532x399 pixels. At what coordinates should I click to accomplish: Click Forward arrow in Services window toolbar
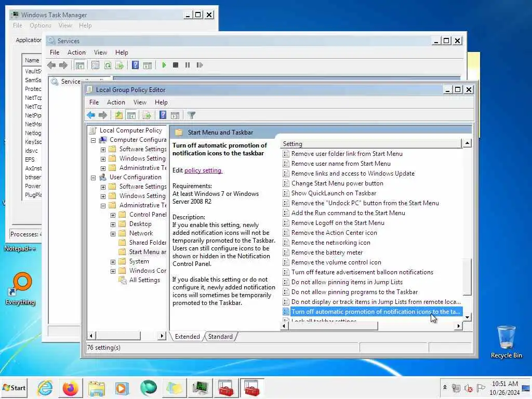(x=63, y=65)
